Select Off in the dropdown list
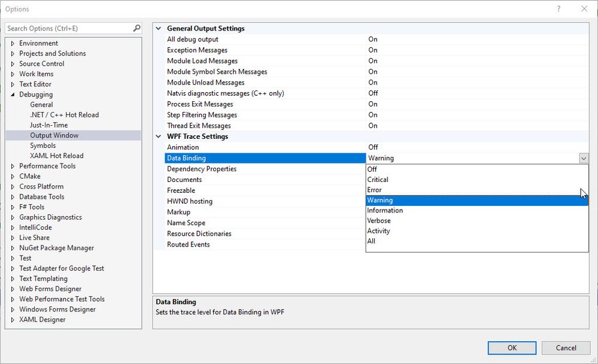This screenshot has height=364, width=598. pos(372,169)
